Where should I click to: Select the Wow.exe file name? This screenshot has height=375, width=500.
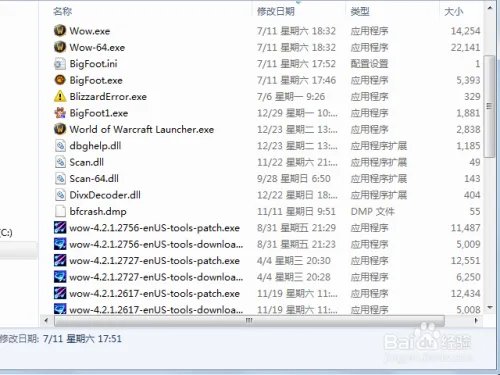tap(90, 31)
